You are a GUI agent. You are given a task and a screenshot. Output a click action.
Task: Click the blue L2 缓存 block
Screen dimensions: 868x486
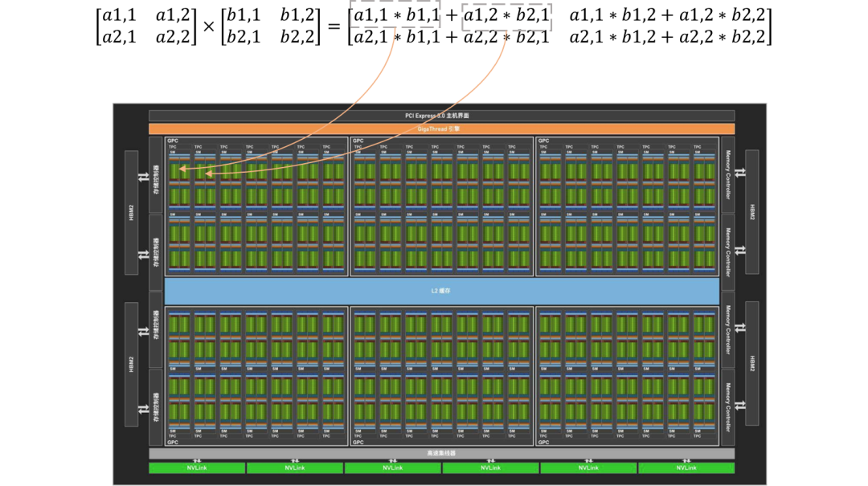pos(441,291)
